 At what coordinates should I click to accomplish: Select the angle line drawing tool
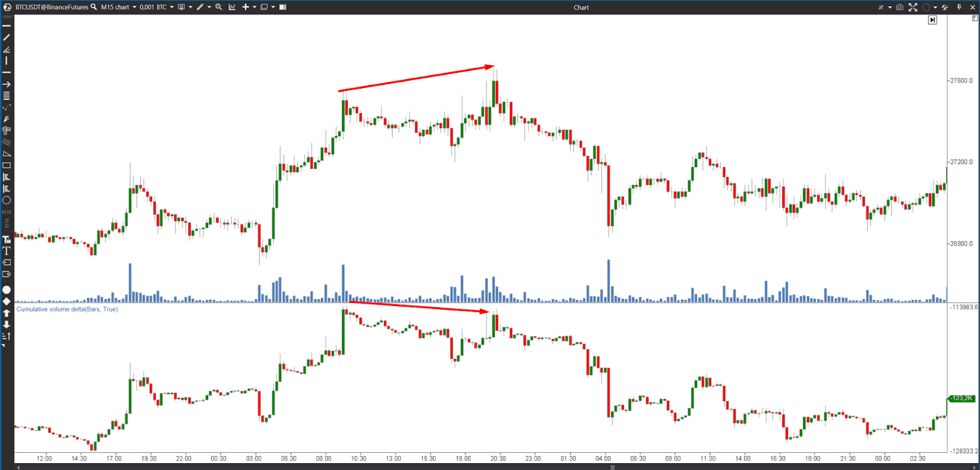point(7,49)
